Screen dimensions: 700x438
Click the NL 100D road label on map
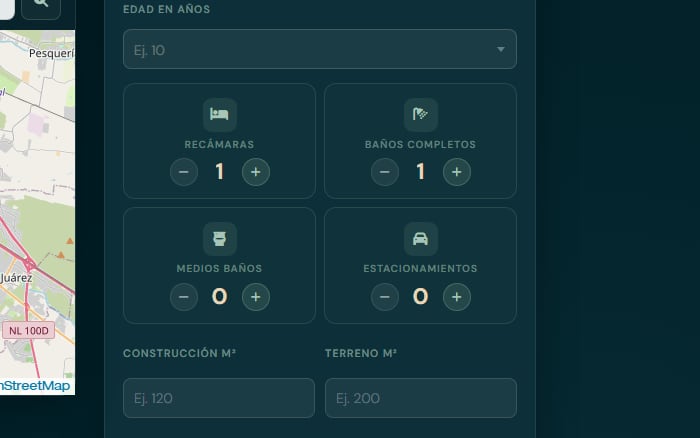29,330
